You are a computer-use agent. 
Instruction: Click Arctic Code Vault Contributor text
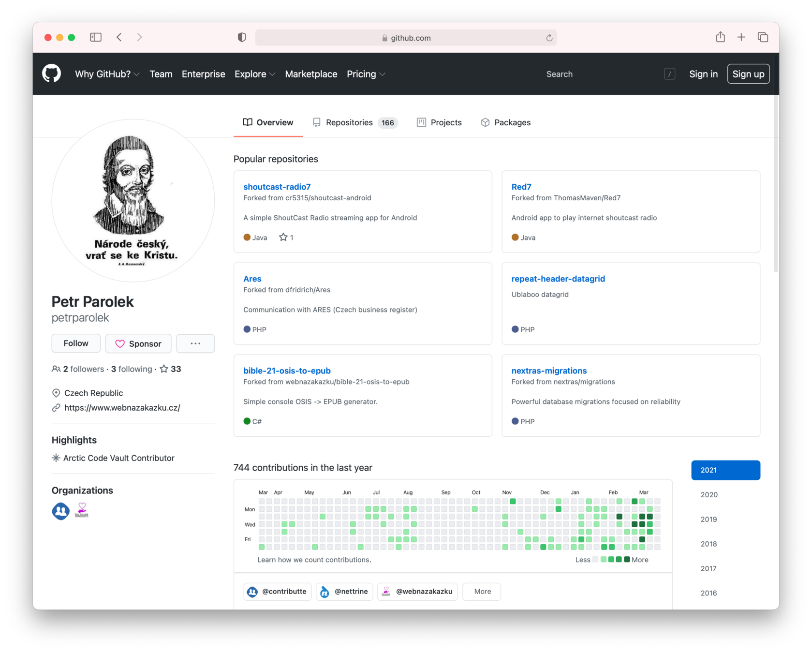119,458
